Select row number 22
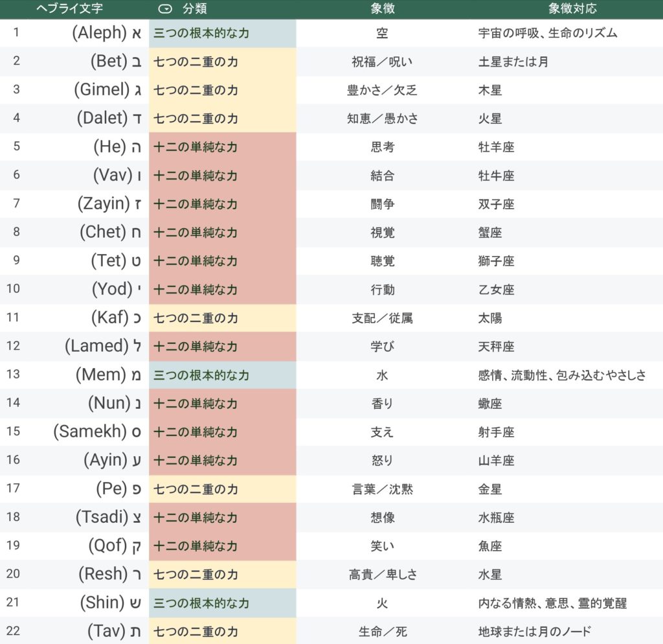The image size is (663, 644). pyautogui.click(x=14, y=632)
